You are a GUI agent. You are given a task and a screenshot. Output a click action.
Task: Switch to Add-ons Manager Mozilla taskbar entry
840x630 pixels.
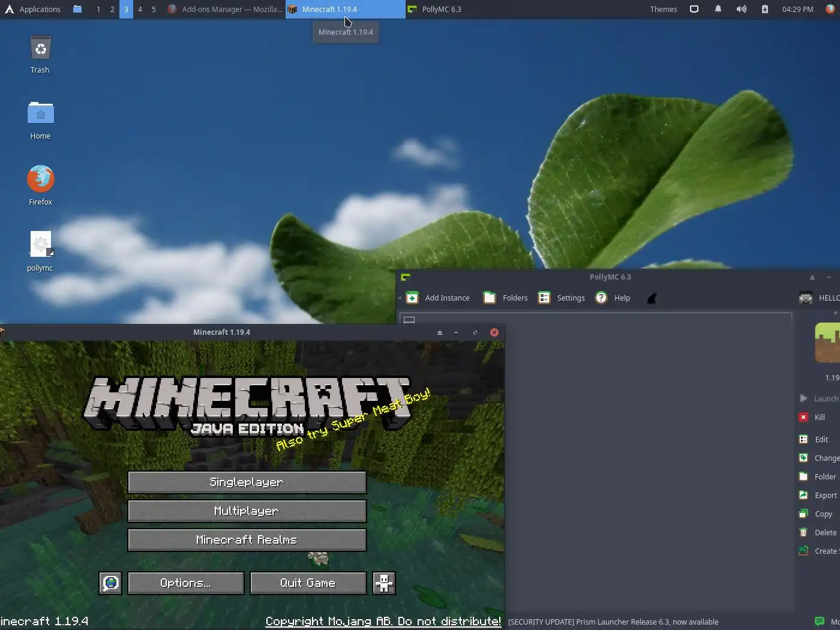click(225, 9)
